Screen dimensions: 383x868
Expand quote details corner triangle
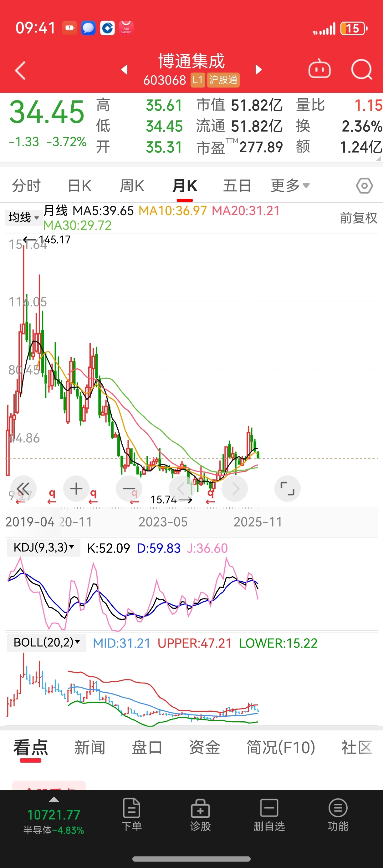tap(378, 159)
